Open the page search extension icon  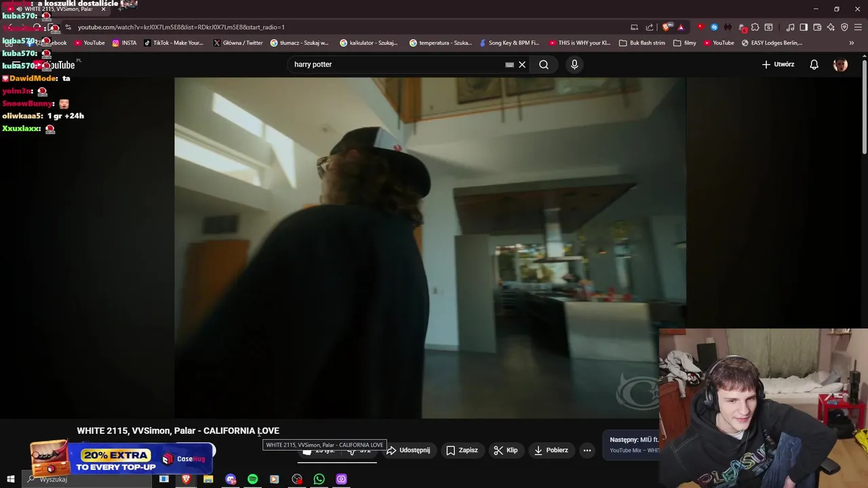(768, 27)
